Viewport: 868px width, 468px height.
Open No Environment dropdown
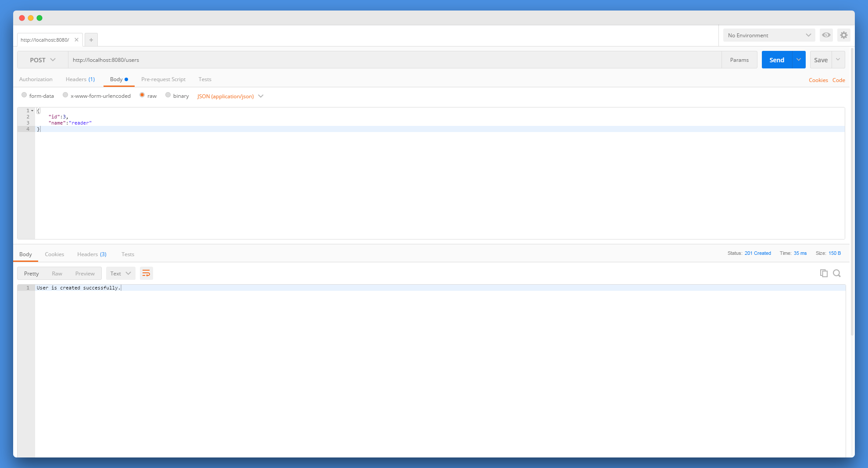coord(769,35)
